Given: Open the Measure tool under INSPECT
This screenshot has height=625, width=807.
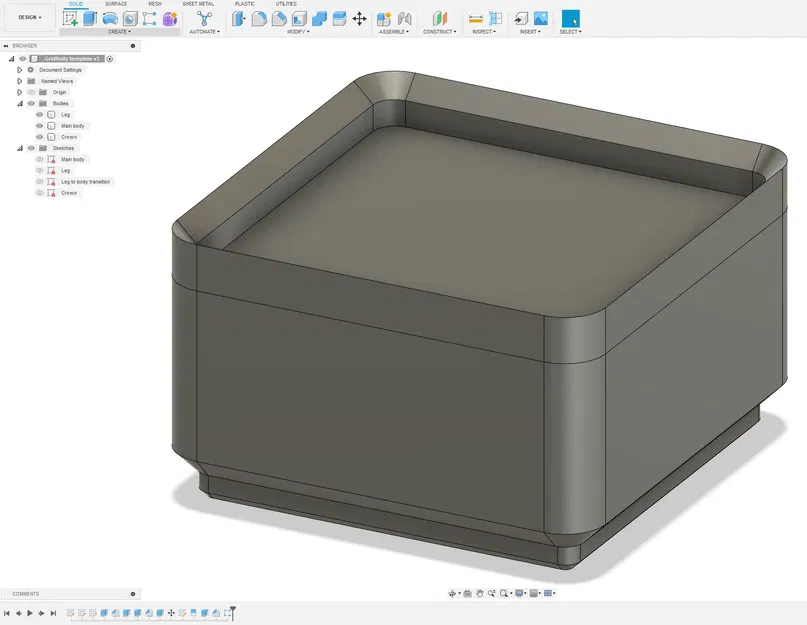Looking at the screenshot, I should 475,17.
